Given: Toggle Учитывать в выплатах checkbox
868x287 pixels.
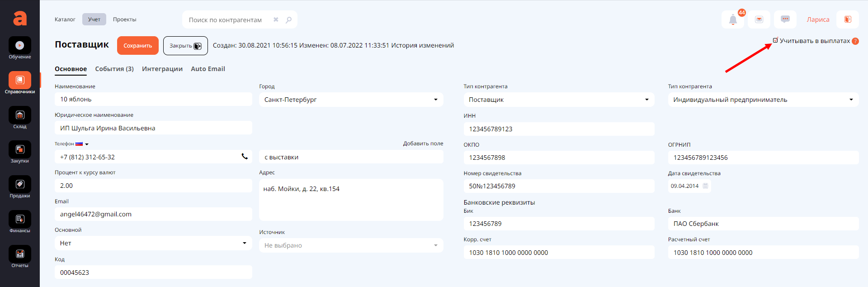Looking at the screenshot, I should click(775, 40).
